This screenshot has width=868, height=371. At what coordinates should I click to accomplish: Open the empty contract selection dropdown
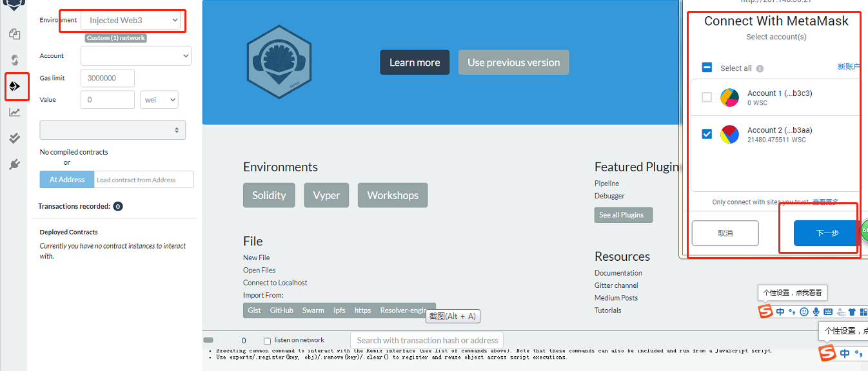coord(113,130)
